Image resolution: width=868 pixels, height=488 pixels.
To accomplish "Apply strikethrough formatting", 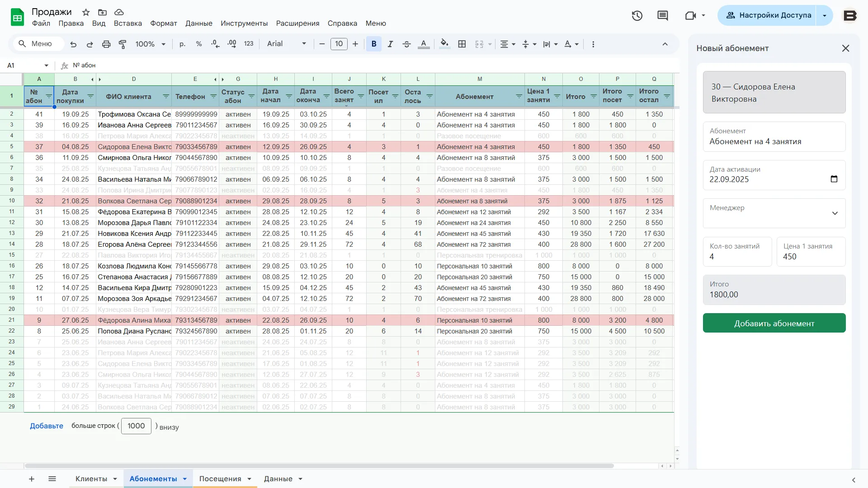I will (406, 44).
